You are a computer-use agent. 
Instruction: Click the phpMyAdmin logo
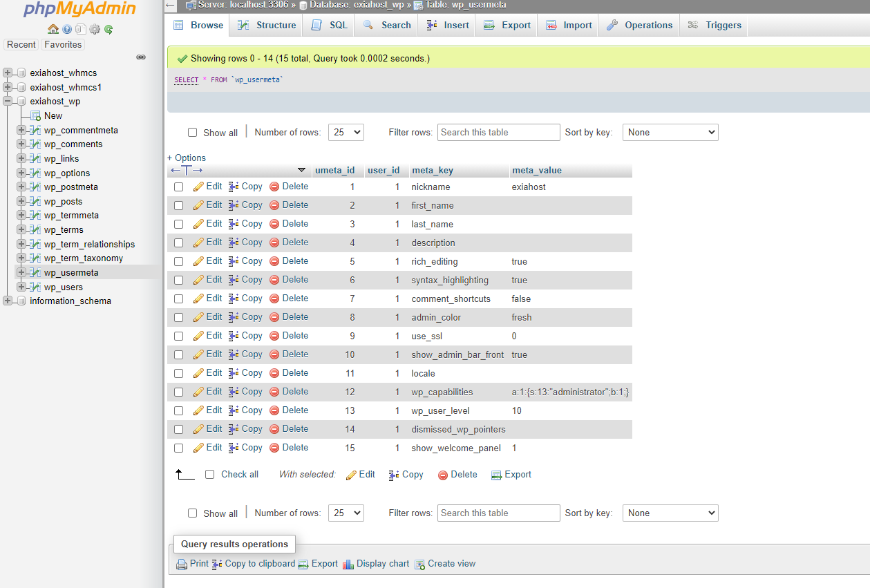pos(79,10)
